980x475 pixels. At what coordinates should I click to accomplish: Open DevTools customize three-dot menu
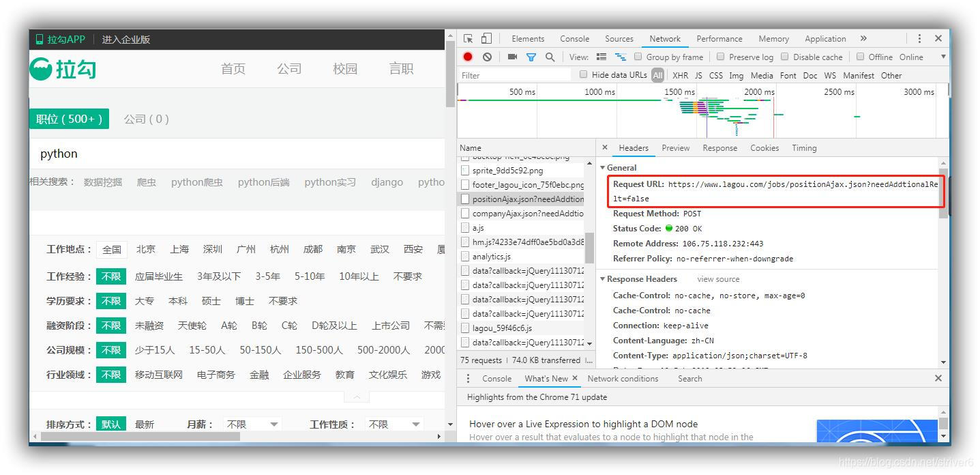(x=919, y=39)
